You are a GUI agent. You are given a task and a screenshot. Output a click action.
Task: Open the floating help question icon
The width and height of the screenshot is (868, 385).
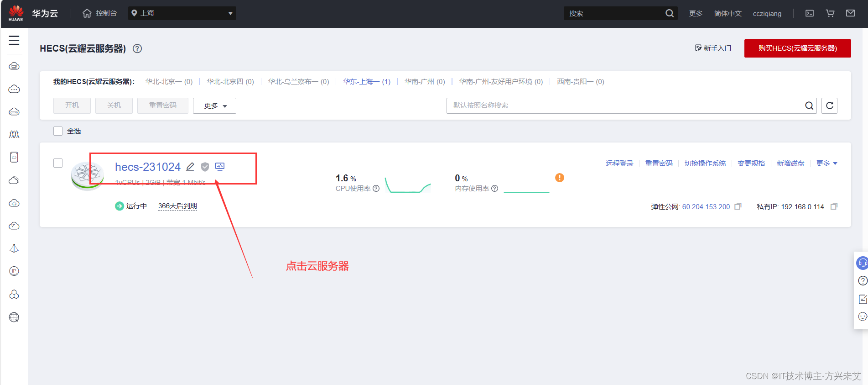click(863, 280)
